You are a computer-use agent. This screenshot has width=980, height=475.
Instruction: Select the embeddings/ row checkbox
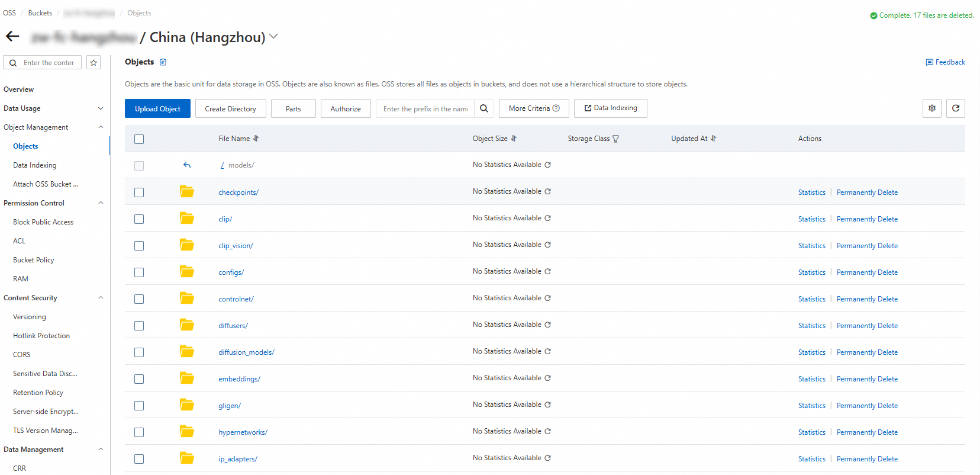(x=139, y=379)
